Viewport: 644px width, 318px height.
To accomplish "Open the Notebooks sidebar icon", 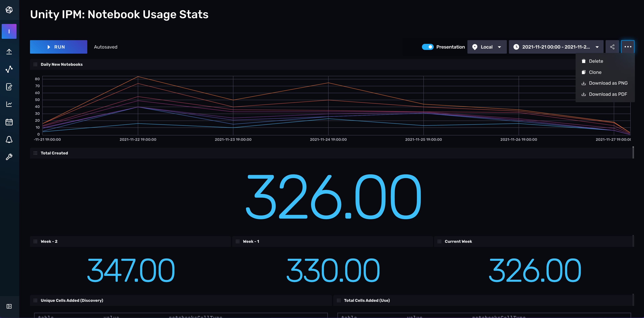I will click(x=9, y=87).
